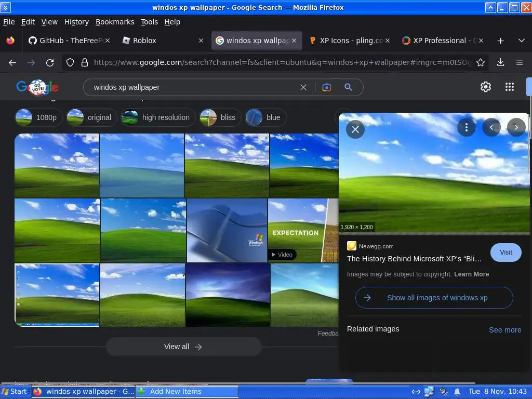This screenshot has height=399, width=532.
Task: Filter images by 1080p chip
Action: coord(38,117)
